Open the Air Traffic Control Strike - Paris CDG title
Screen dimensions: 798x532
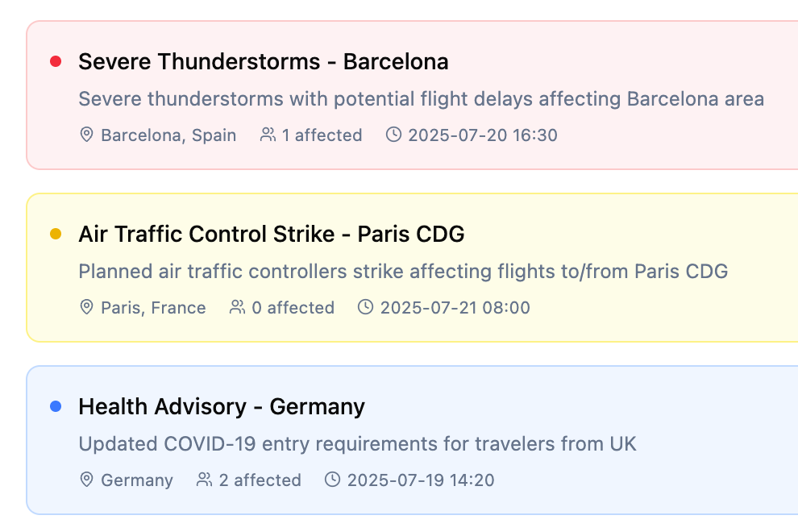click(272, 235)
